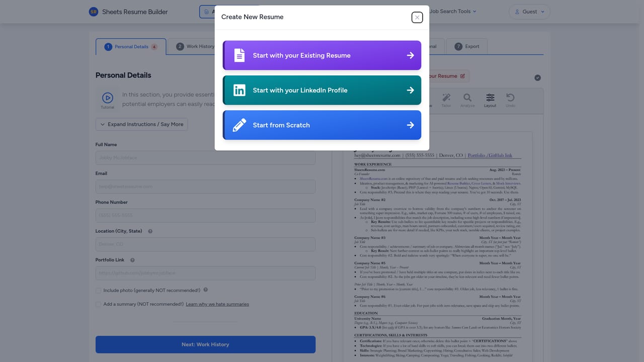Screen dimensions: 644x362
Task: Click the Portfolio Link input field
Action: (205, 273)
